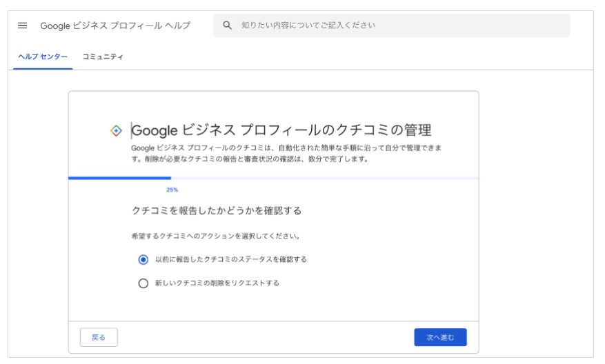Open the hamburger main menu
This screenshot has width=605, height=364.
[x=22, y=26]
